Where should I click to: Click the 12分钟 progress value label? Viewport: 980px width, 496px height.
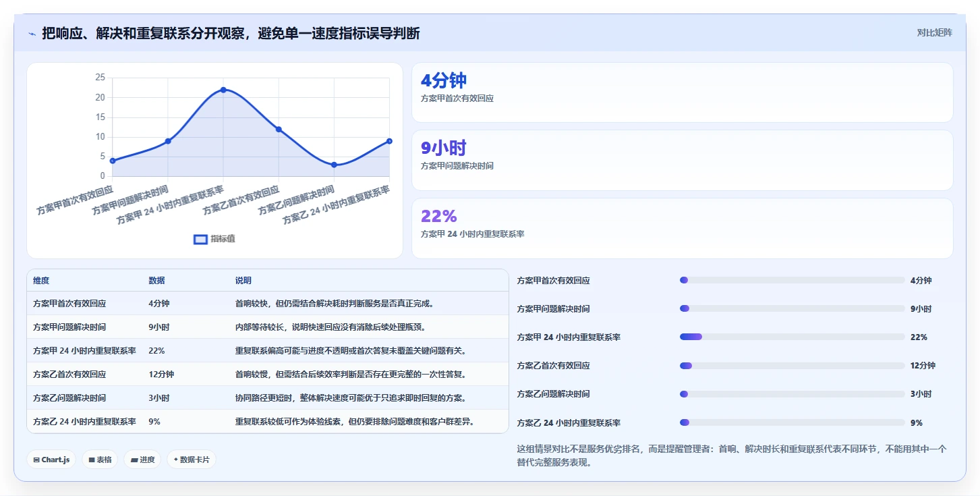[923, 366]
